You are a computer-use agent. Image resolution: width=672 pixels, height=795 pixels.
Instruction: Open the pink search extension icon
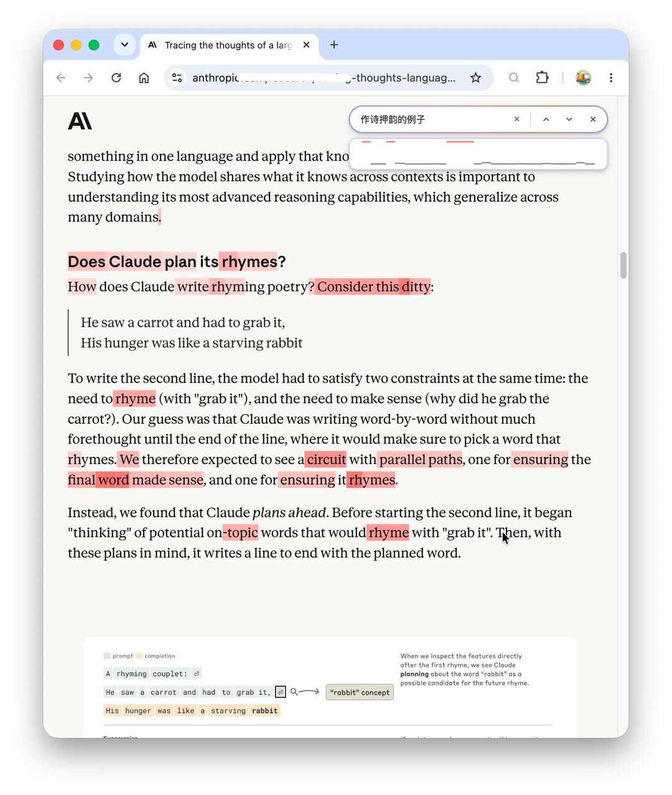pyautogui.click(x=514, y=78)
